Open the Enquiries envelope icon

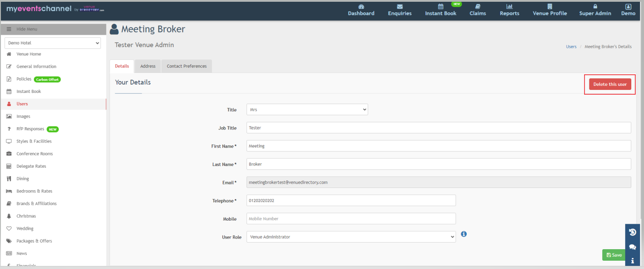(400, 7)
